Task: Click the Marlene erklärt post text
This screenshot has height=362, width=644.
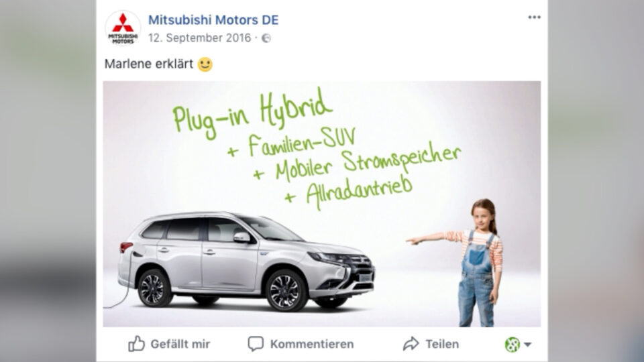Action: pyautogui.click(x=149, y=64)
